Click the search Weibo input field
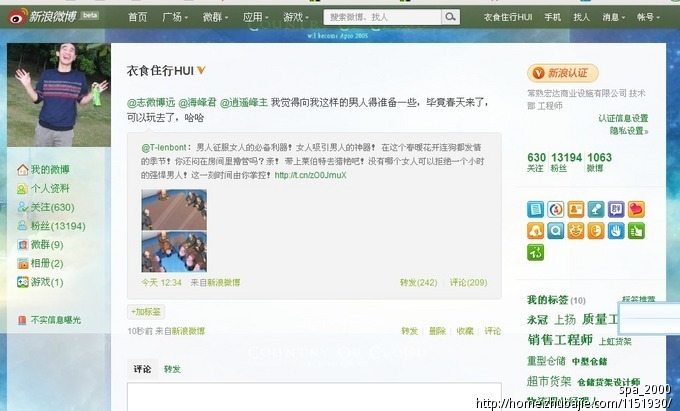Viewport: 680px width, 411px height. pos(383,17)
